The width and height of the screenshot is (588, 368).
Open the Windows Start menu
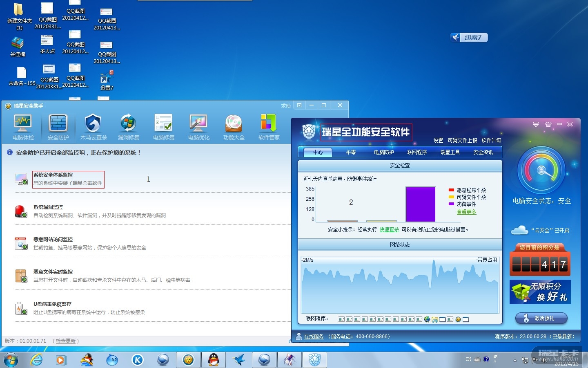[x=11, y=360]
